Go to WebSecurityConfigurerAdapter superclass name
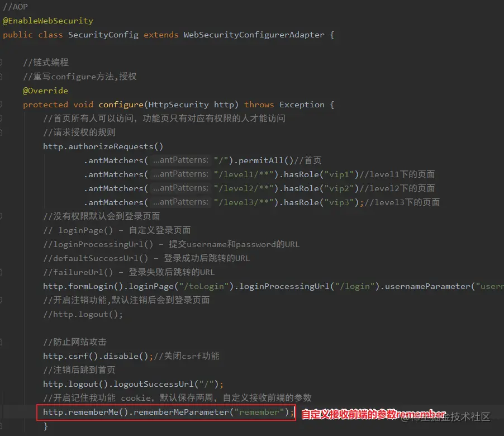Viewport: 504px width, 436px height. click(254, 35)
